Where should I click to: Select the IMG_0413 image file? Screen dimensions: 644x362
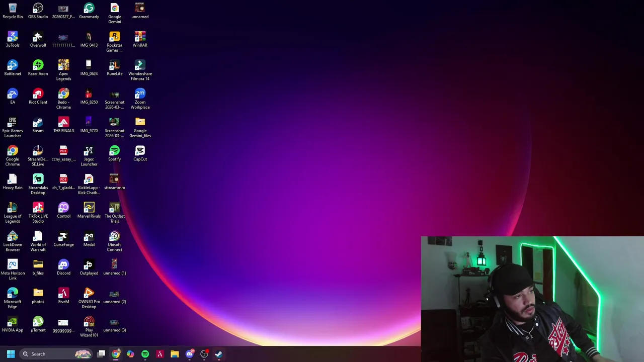click(89, 40)
